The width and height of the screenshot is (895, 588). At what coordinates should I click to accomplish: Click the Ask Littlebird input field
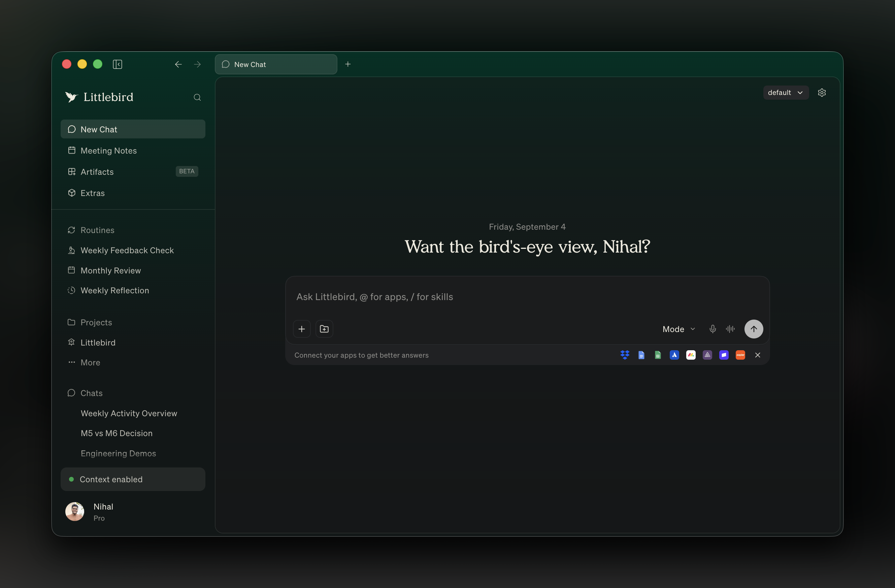[527, 297]
